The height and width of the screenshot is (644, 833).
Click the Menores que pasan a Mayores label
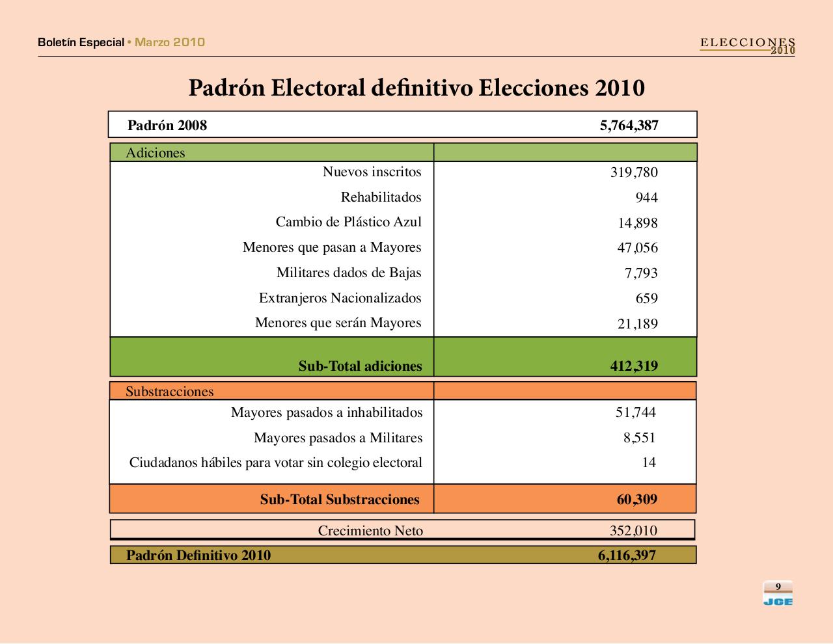coord(332,248)
